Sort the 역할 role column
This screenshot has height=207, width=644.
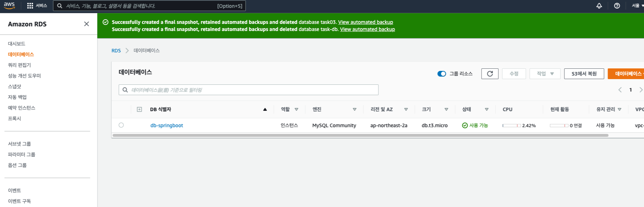(296, 109)
